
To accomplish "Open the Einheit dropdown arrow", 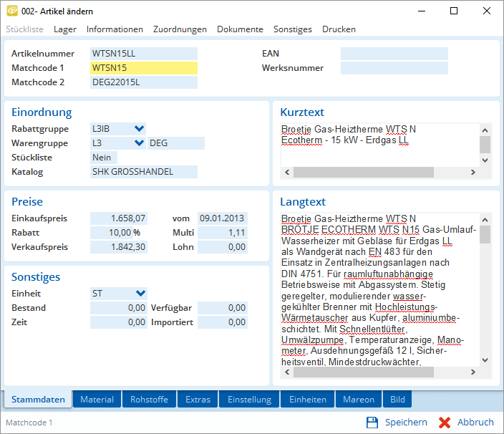I will (140, 293).
